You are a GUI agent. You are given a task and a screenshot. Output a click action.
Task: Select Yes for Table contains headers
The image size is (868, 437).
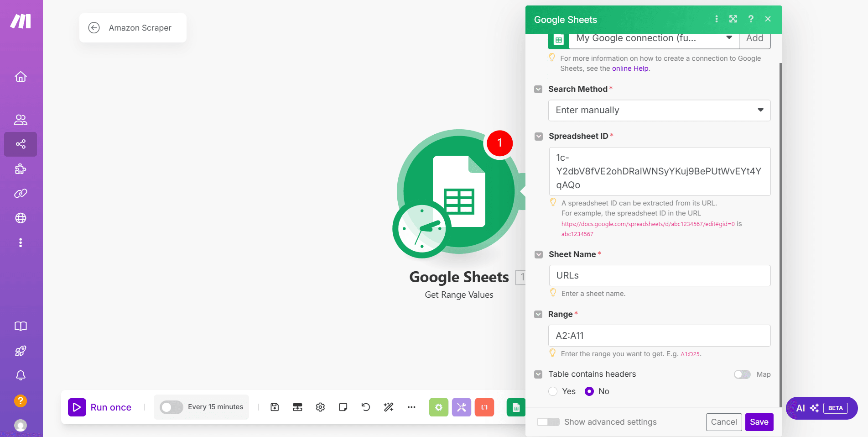pos(553,391)
